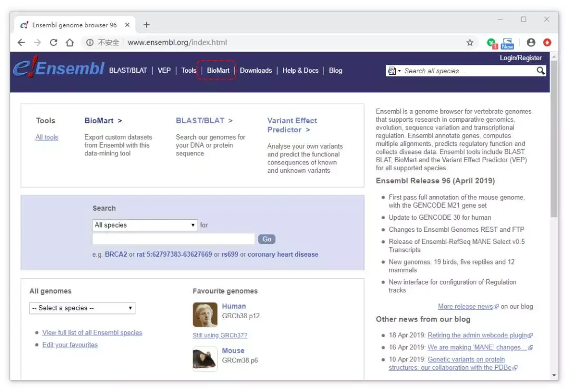Click the scrollbar up arrow
This screenshot has height=392, width=569.
point(554,57)
